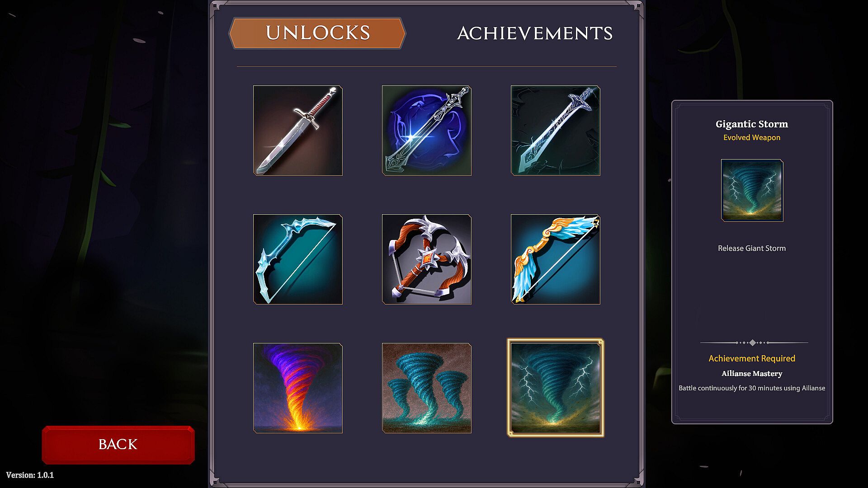Click the Achievement Required heading

click(752, 358)
